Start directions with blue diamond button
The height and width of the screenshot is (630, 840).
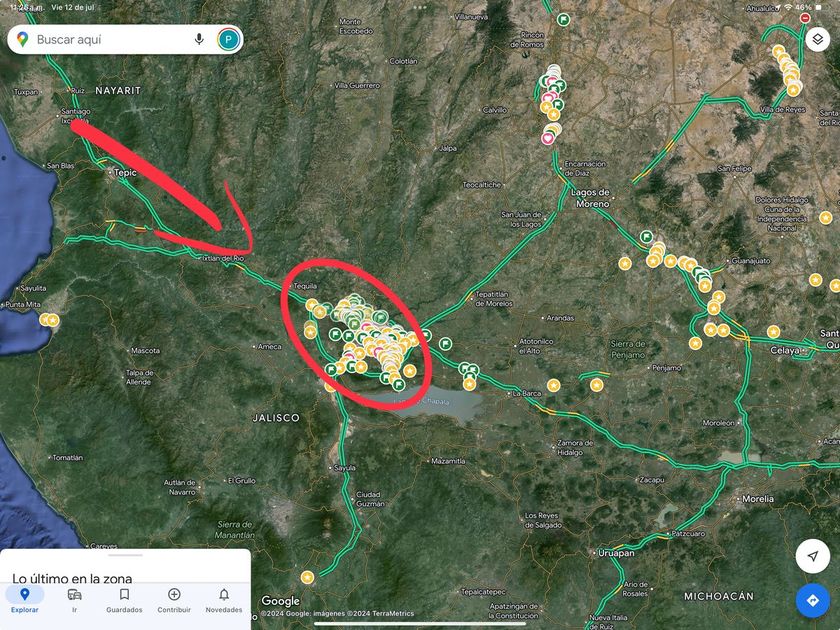point(813,600)
